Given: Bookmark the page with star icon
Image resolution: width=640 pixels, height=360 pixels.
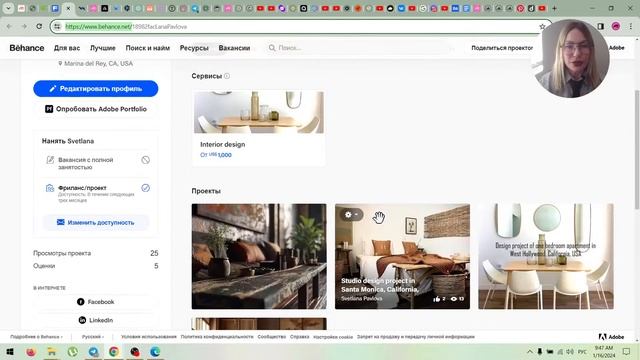Looking at the screenshot, I should 542,27.
